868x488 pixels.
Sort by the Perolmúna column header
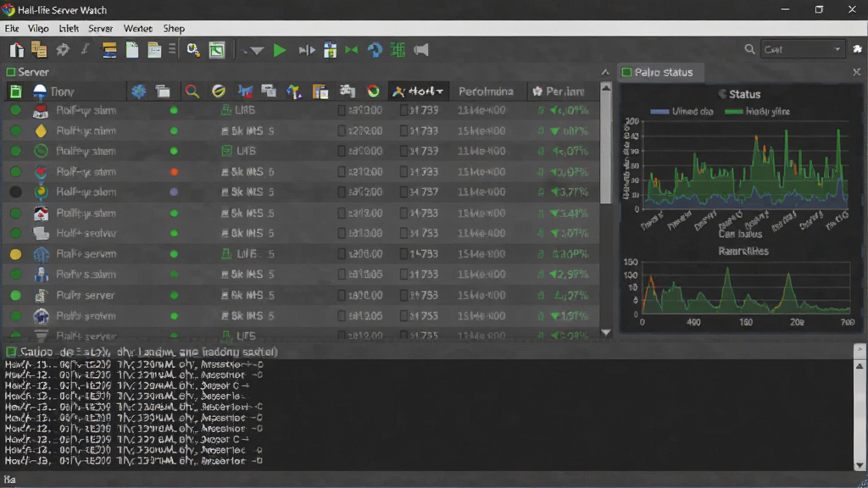pos(486,91)
